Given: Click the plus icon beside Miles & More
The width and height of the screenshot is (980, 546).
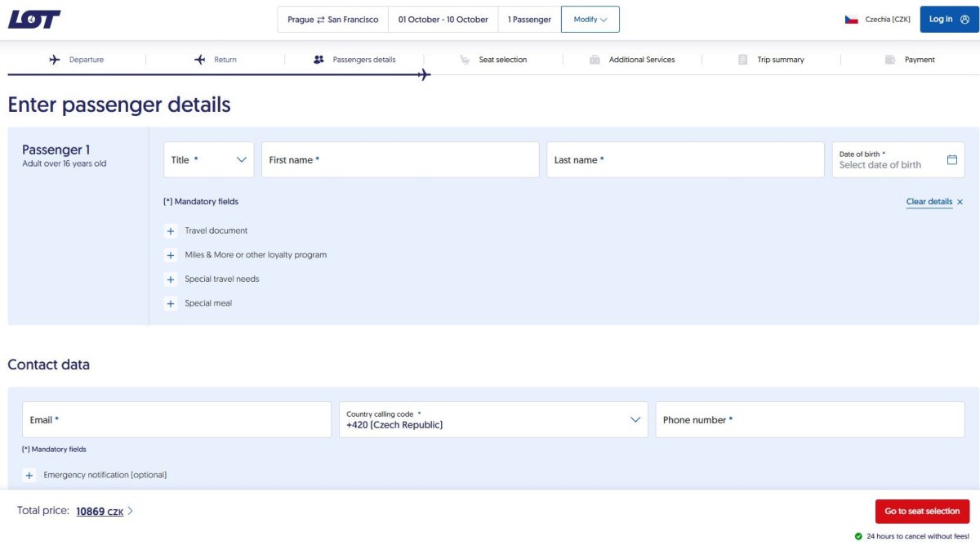Looking at the screenshot, I should tap(171, 255).
